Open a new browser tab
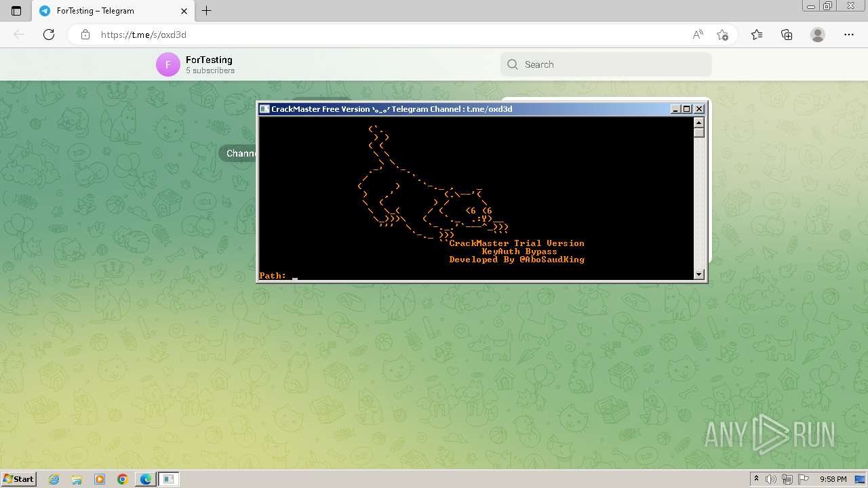Image resolution: width=868 pixels, height=488 pixels. click(207, 11)
